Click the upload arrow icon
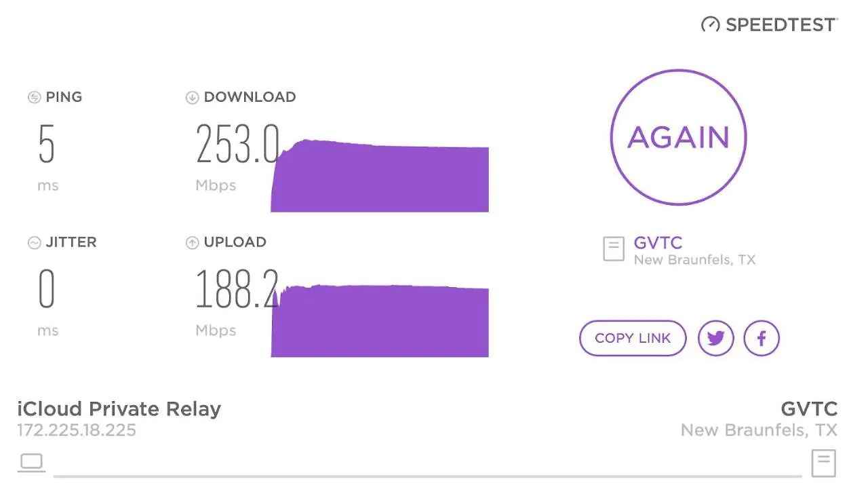Image resolution: width=868 pixels, height=492 pixels. (192, 243)
